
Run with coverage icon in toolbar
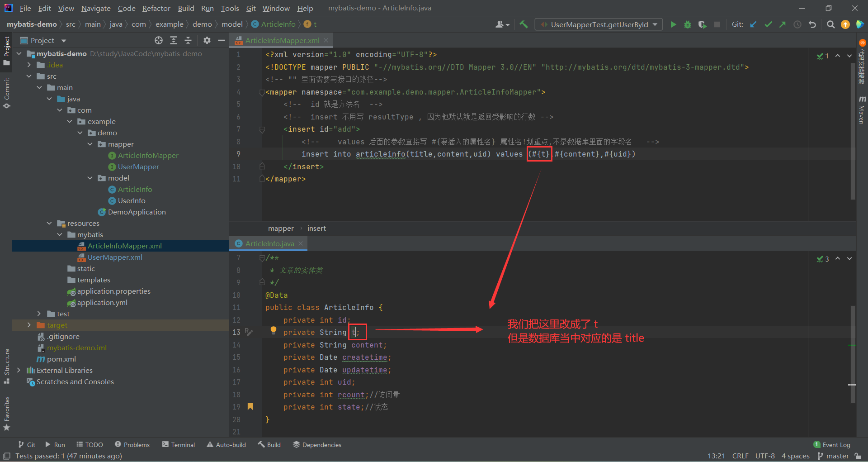pos(702,24)
